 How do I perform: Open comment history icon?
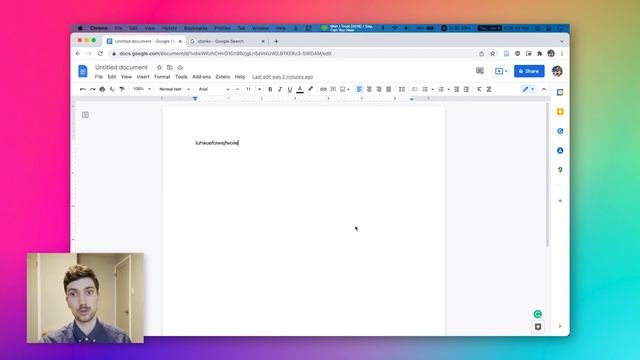pyautogui.click(x=480, y=71)
